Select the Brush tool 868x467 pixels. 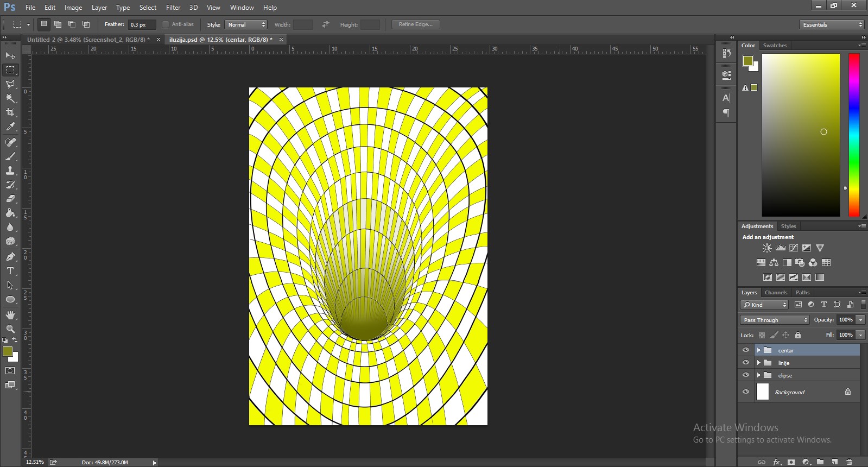point(10,156)
